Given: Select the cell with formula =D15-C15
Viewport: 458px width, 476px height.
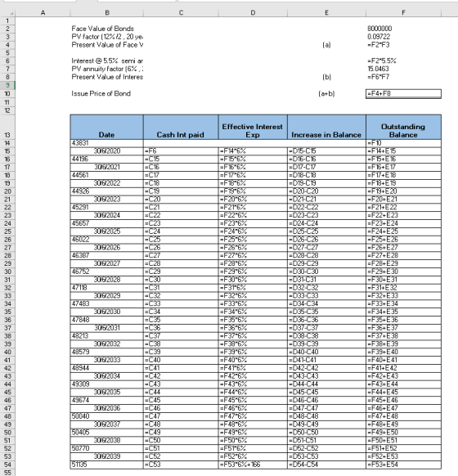Looking at the screenshot, I should click(x=326, y=151).
